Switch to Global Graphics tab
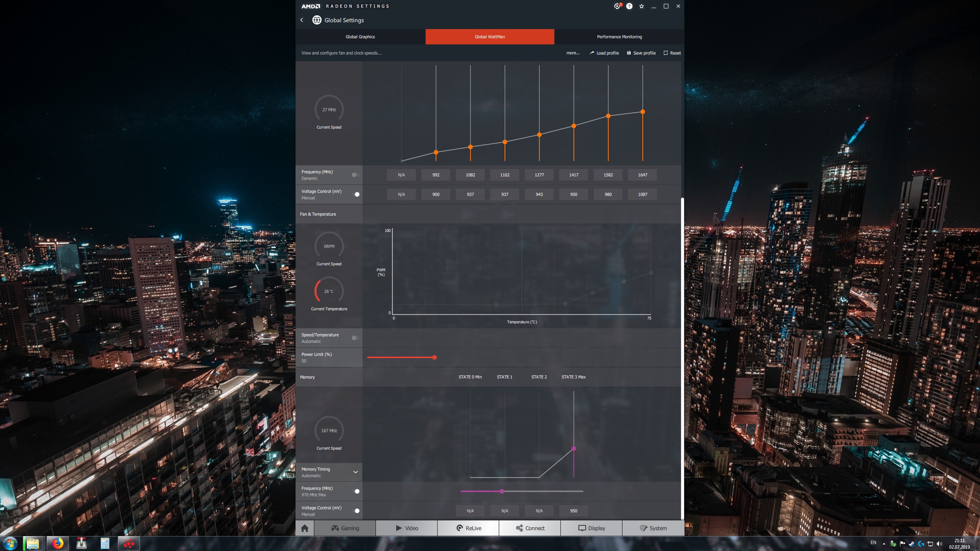The image size is (980, 551). tap(360, 37)
